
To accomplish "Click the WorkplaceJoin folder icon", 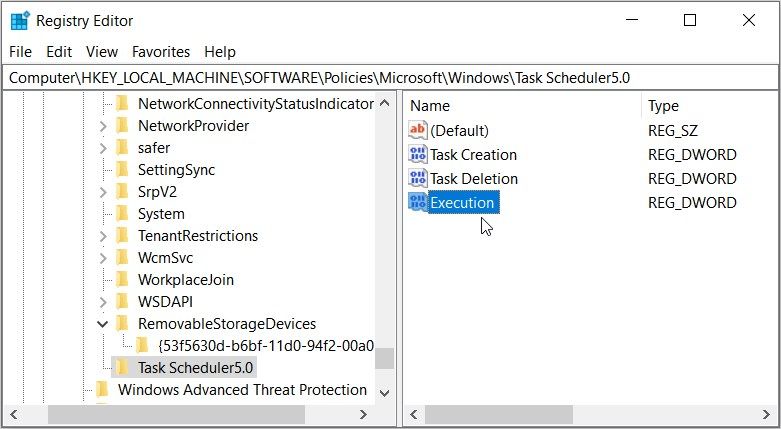I will tap(123, 280).
